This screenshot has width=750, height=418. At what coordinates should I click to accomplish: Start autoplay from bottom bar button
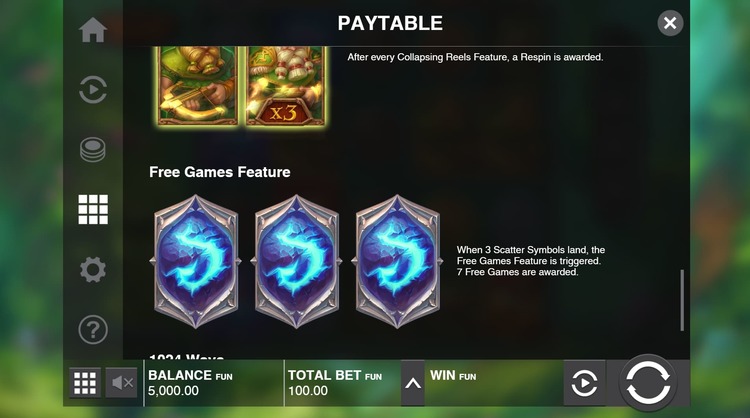click(584, 383)
